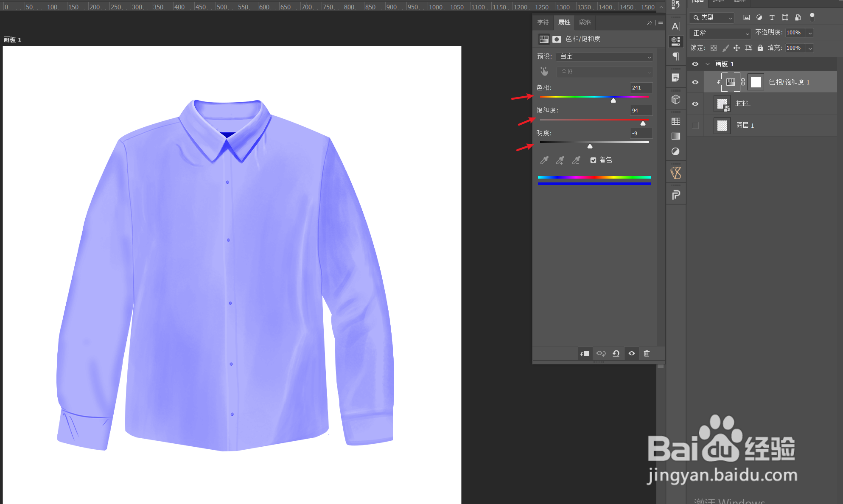This screenshot has height=504, width=843.
Task: Open the Character panel icon in the dock
Action: [x=676, y=26]
